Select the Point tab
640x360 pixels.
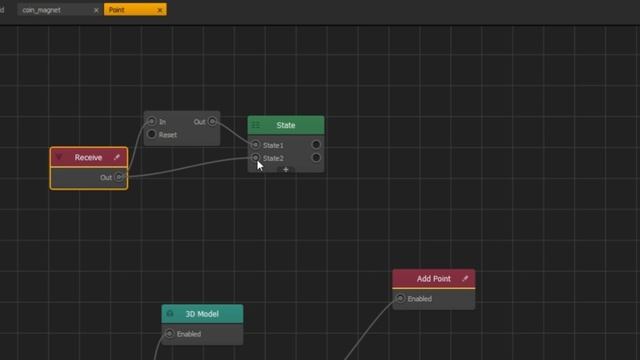point(135,10)
